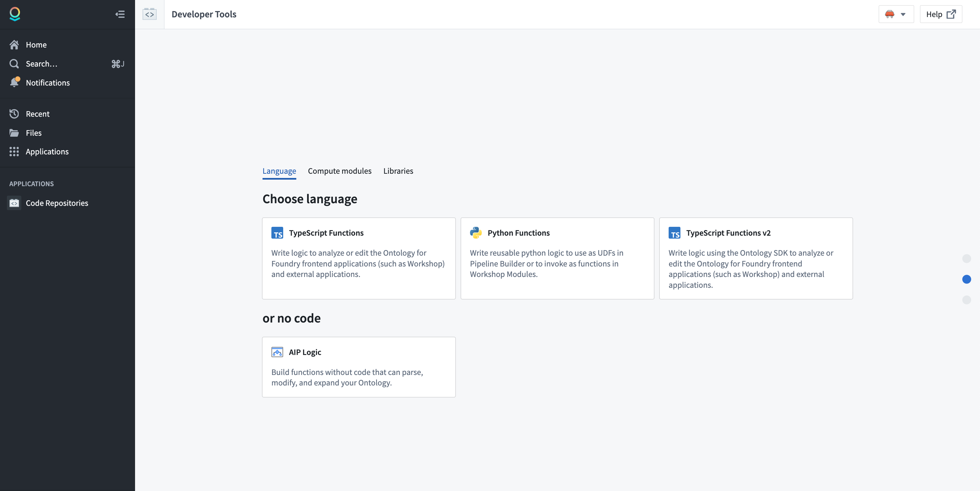Open Files from the sidebar
The width and height of the screenshot is (980, 491).
pyautogui.click(x=33, y=133)
